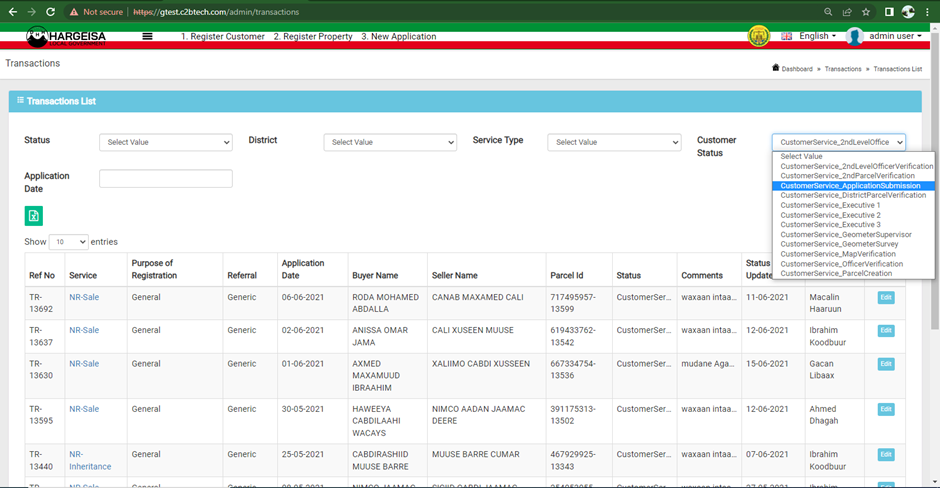Select CustomerService_Executive 1 option
The image size is (940, 488).
854,205
